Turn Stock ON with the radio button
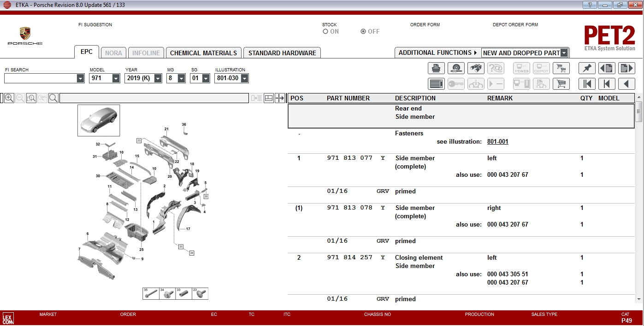This screenshot has width=644, height=326. [325, 31]
